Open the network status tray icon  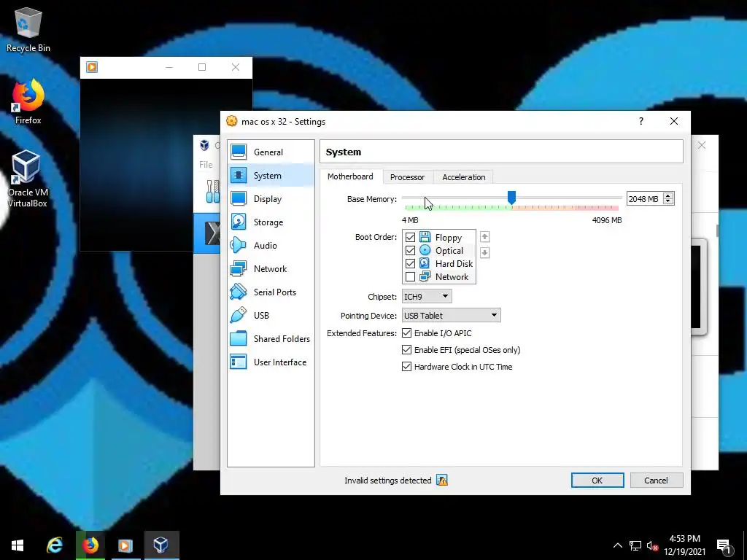[x=635, y=545]
